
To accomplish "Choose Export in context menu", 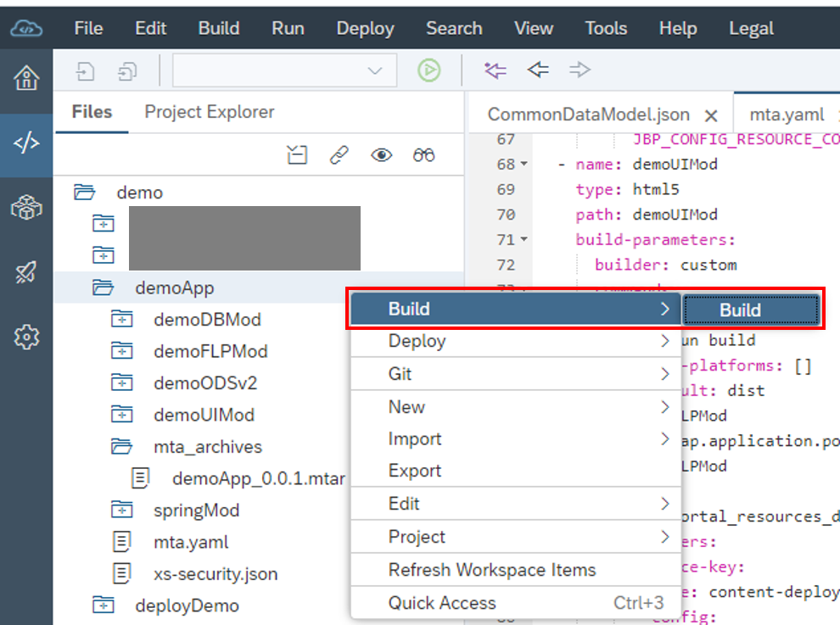I will coord(515,471).
